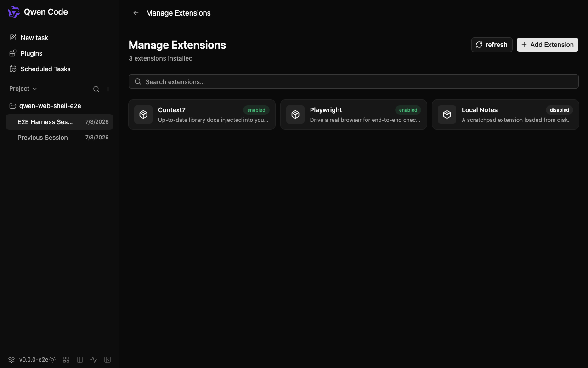Image resolution: width=588 pixels, height=368 pixels.
Task: Select the qwen-web-shell-e2e project folder
Action: (59, 106)
